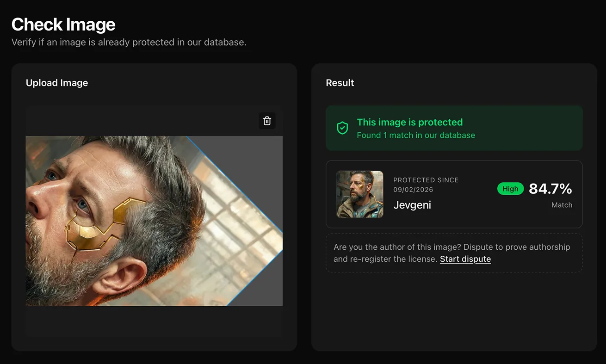Click the green shield checkmark icon
Viewport: 606px width, 364px height.
342,128
